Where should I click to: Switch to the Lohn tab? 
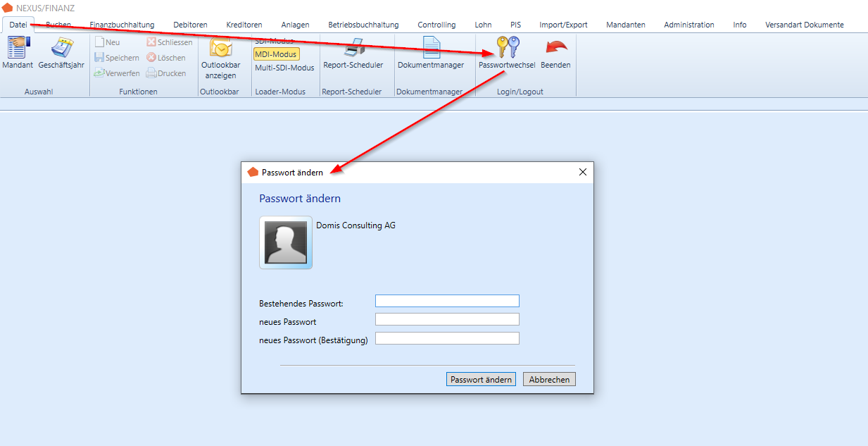(x=483, y=25)
